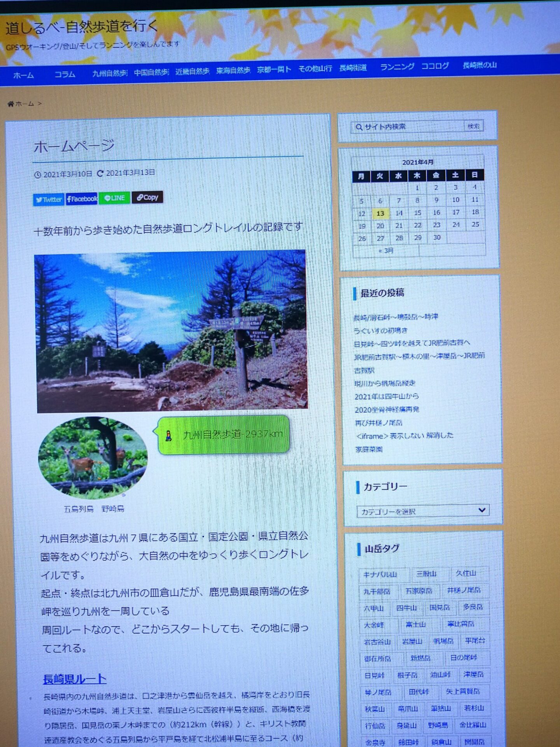The image size is (560, 747).
Task: Open the recent post <iframe> 表示しない 解消した
Action: pyautogui.click(x=404, y=435)
